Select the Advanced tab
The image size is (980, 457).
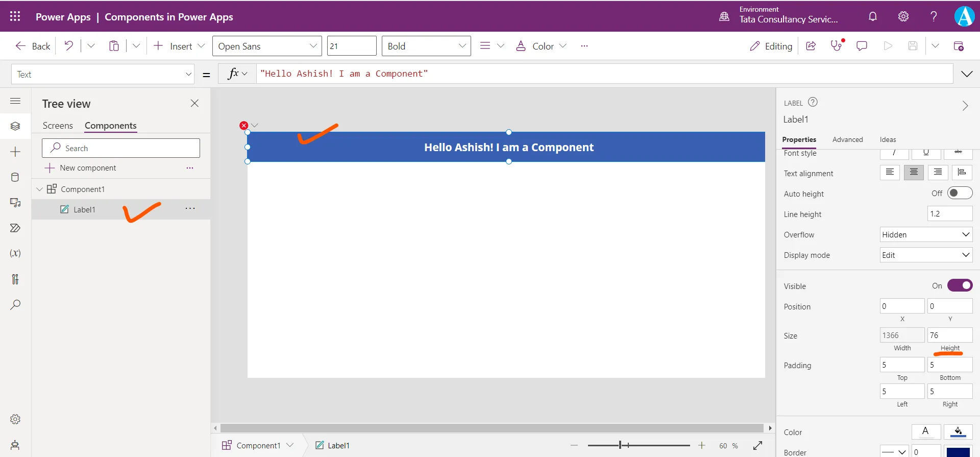click(x=847, y=139)
